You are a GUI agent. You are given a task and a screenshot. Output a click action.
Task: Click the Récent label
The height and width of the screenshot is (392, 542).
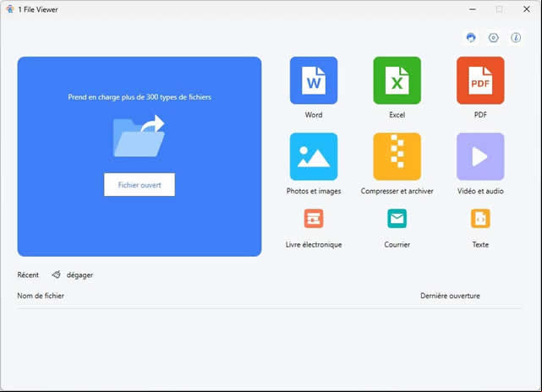[x=28, y=275]
